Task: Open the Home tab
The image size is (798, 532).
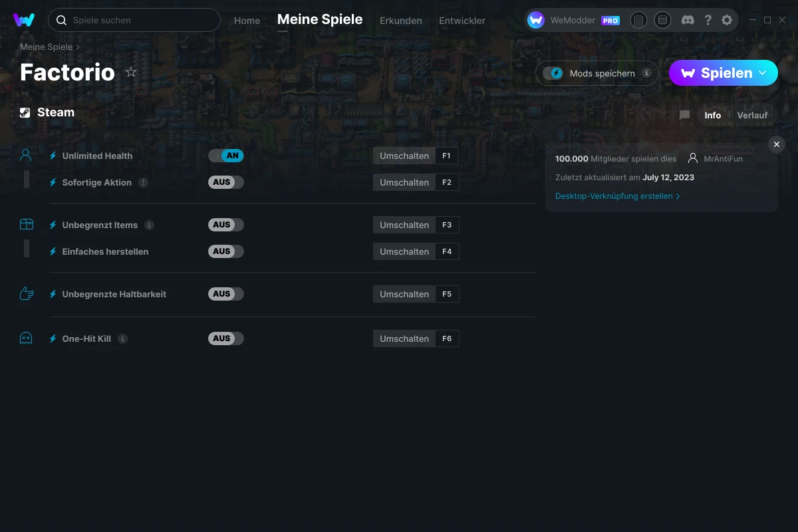Action: [x=247, y=21]
